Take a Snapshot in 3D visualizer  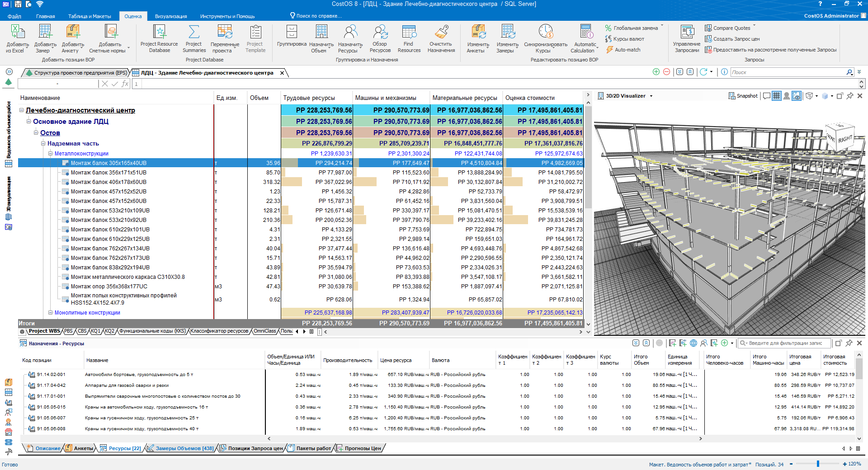click(743, 96)
